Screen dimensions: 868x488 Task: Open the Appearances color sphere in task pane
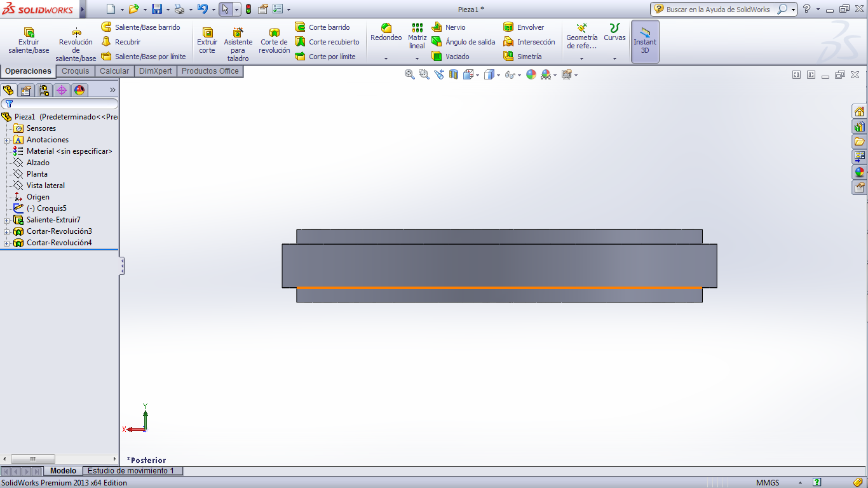860,172
